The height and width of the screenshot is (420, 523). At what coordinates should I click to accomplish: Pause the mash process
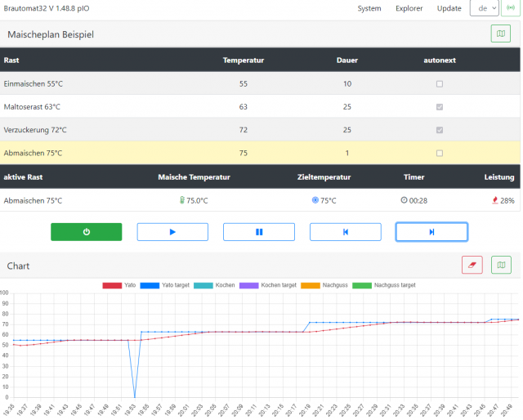tap(259, 232)
